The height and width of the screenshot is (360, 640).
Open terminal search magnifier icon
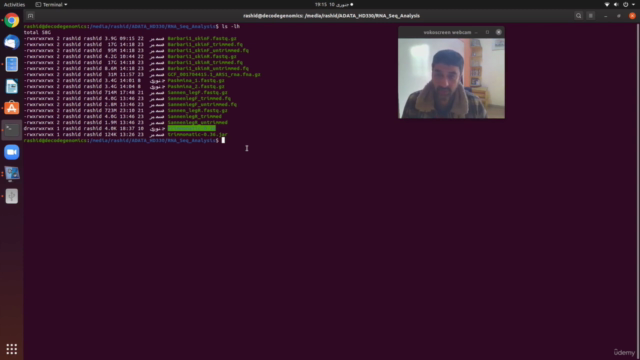pyautogui.click(x=578, y=16)
